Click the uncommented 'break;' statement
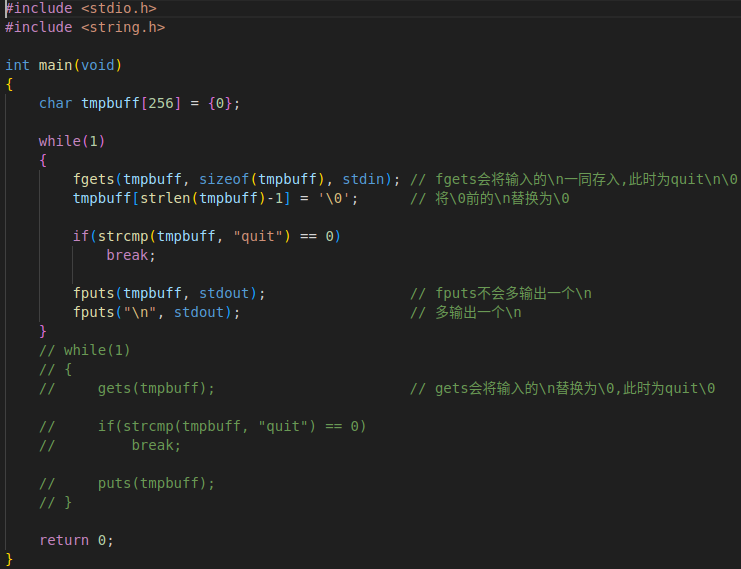 (131, 255)
